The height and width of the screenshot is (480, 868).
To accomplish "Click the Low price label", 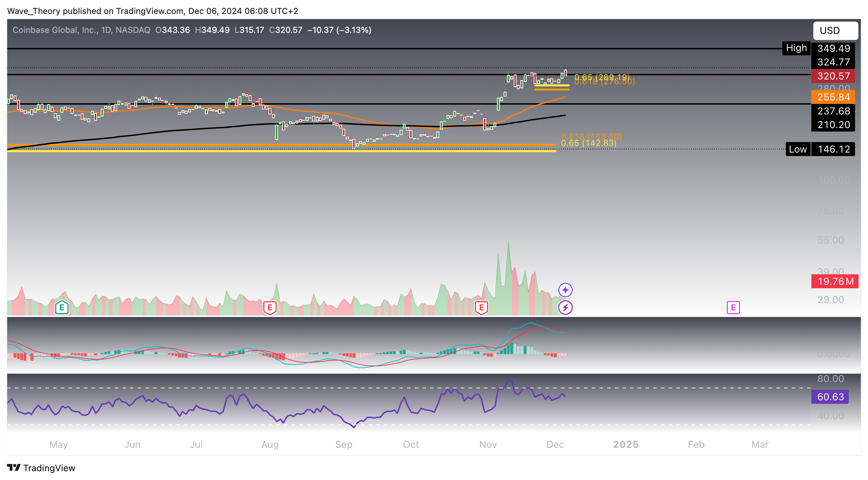I will tap(798, 149).
